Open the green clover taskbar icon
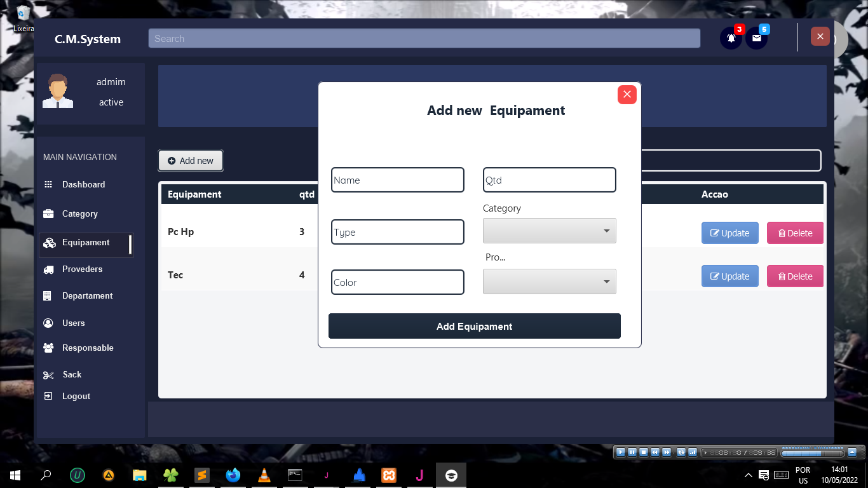Viewport: 868px width, 488px height. click(x=171, y=475)
